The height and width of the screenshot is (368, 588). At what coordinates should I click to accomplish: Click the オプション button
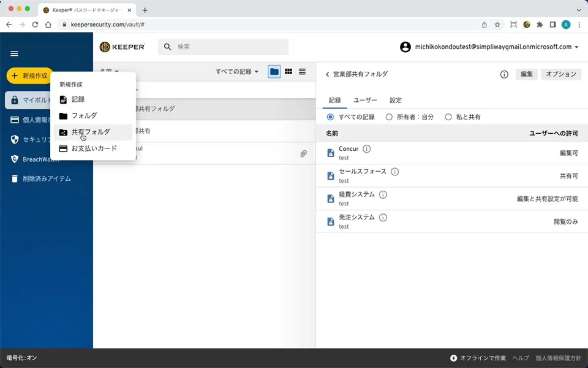tap(561, 74)
